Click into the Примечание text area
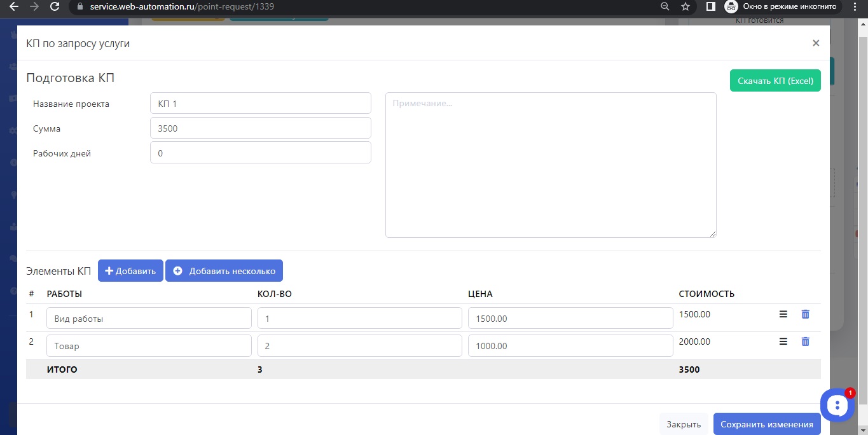 550,165
